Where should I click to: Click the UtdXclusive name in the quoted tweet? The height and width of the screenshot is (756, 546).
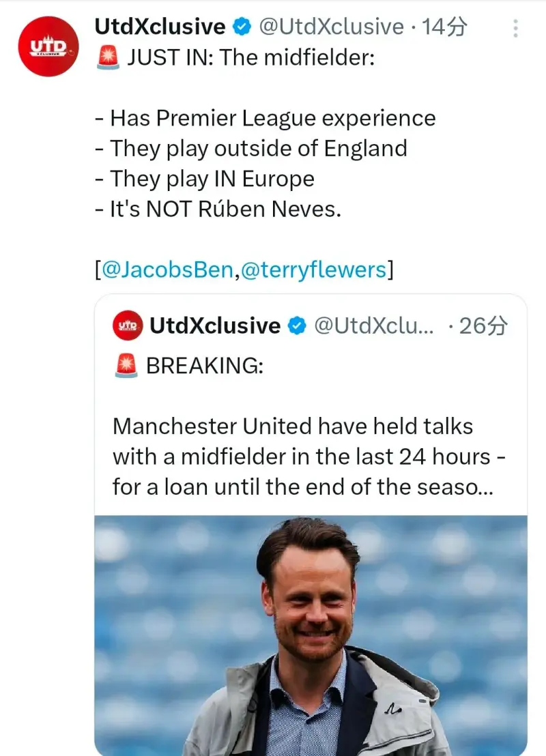point(215,326)
